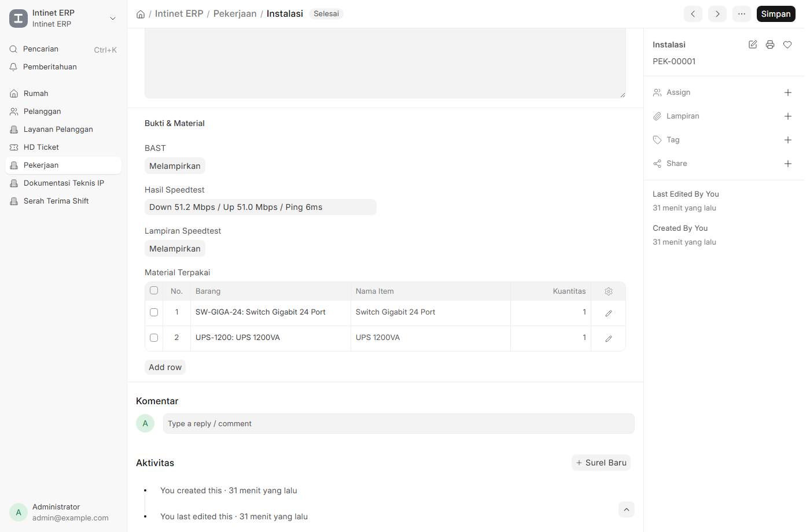
Task: Click Tag label in right panel
Action: point(673,140)
